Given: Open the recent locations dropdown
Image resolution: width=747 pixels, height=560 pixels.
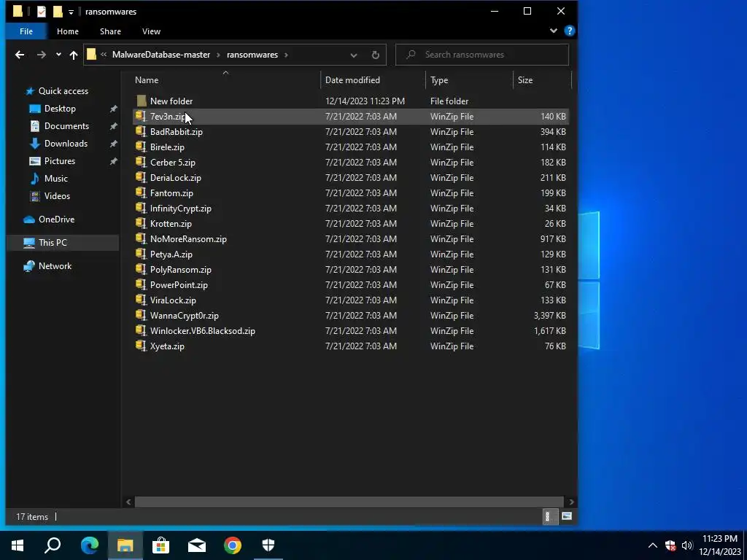Looking at the screenshot, I should point(58,55).
